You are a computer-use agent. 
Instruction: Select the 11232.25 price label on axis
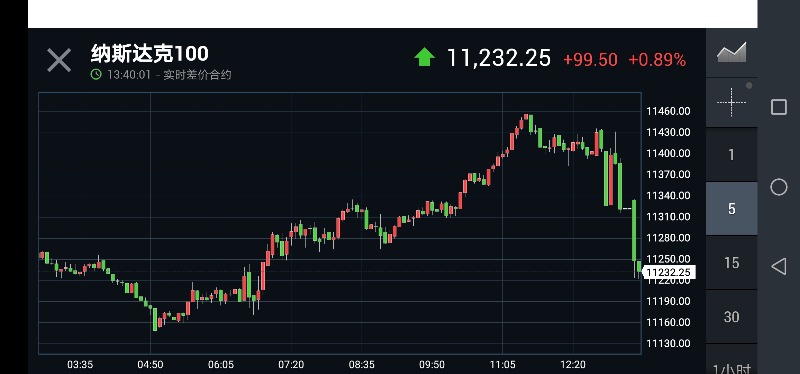668,272
